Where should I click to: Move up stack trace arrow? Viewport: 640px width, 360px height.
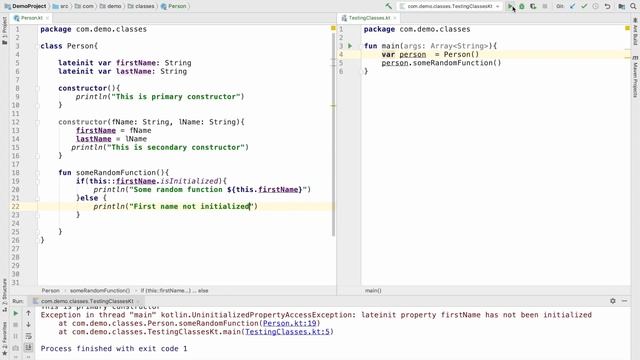28,313
